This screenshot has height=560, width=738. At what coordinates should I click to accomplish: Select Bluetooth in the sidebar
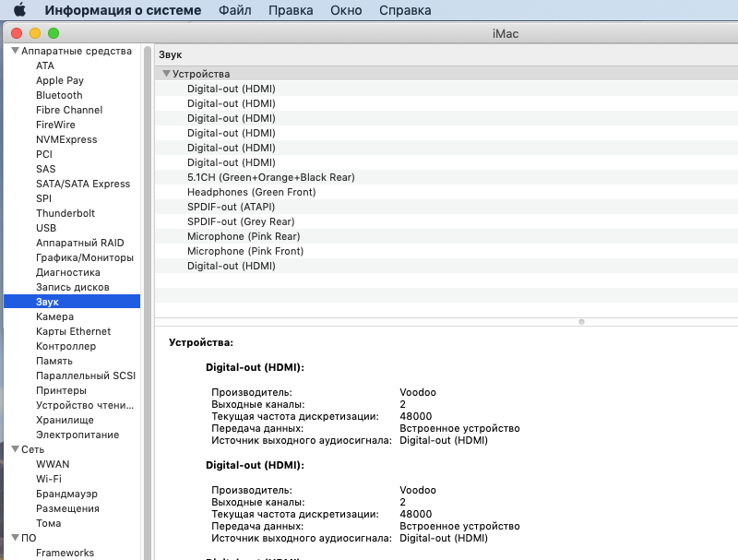pos(59,95)
